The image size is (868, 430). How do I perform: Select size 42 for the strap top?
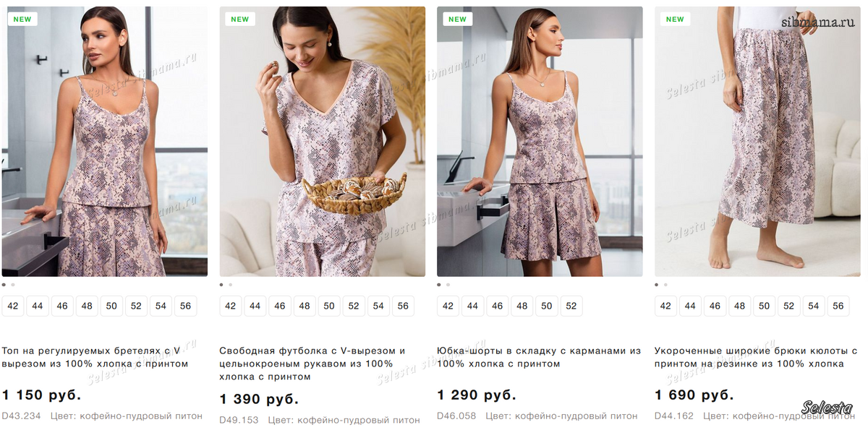[13, 306]
